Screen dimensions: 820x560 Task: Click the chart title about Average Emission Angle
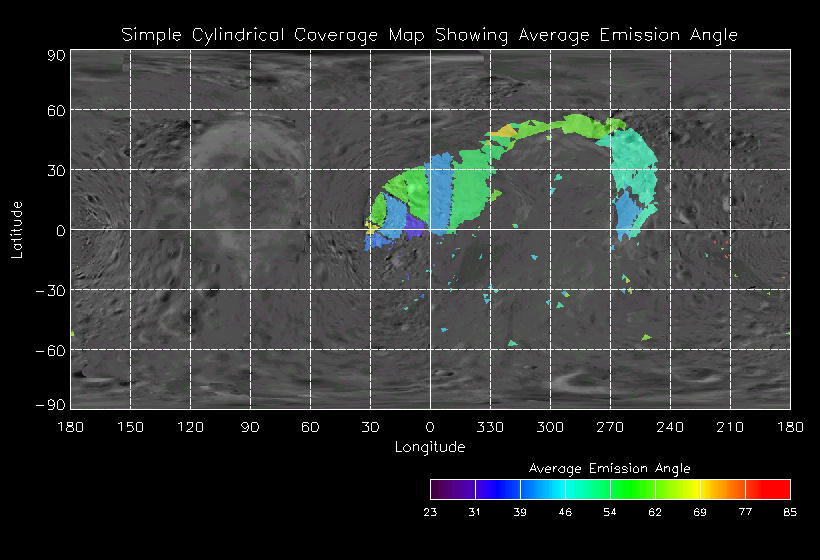[430, 35]
